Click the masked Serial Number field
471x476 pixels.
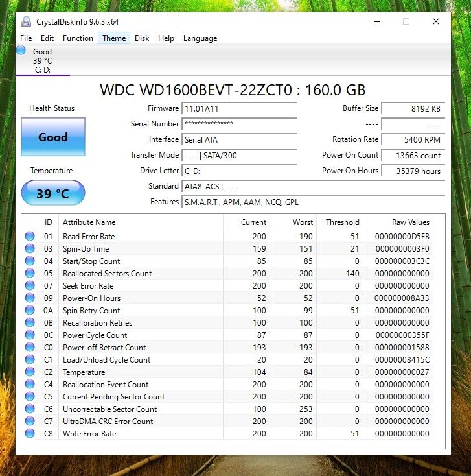(x=239, y=124)
